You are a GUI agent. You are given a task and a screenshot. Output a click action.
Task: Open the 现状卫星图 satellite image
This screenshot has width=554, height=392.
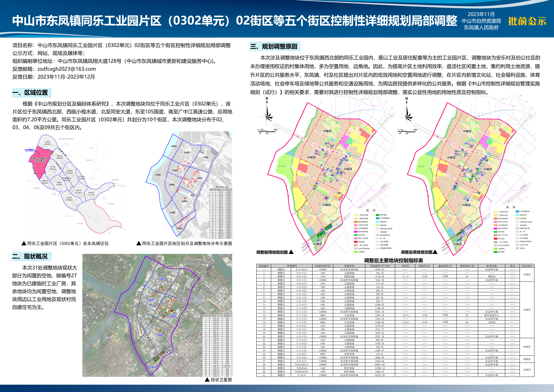pos(157,315)
